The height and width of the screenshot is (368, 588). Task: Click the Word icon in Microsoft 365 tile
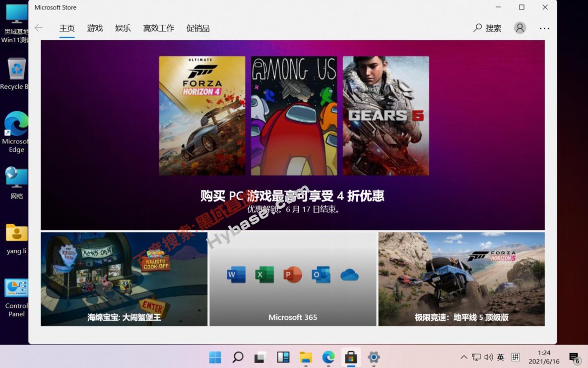point(236,275)
